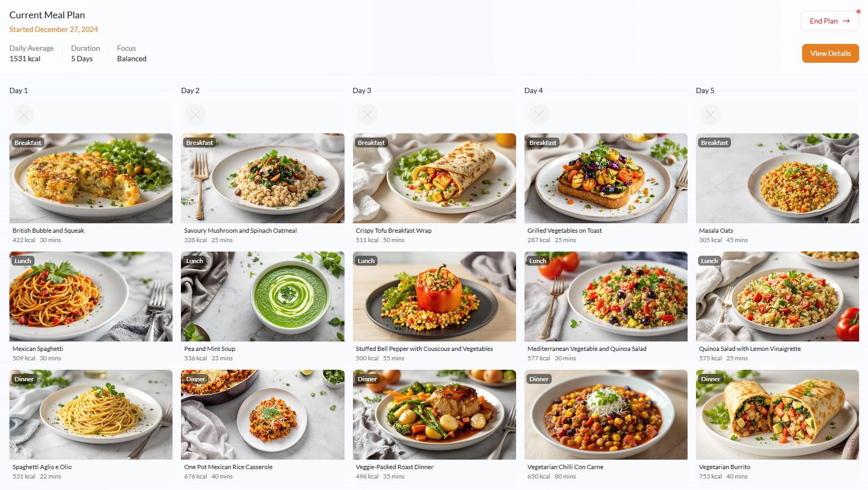Open the Vegetarian Burrito dinner thumbnail

(778, 415)
